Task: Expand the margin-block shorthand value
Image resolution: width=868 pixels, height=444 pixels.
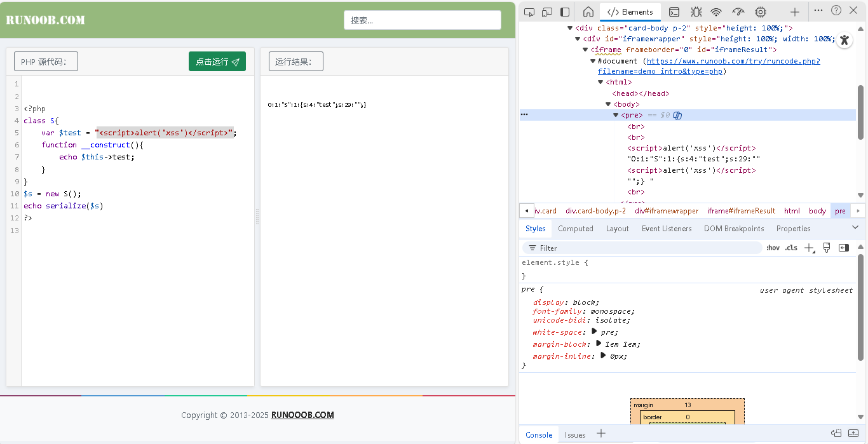Action: (598, 344)
